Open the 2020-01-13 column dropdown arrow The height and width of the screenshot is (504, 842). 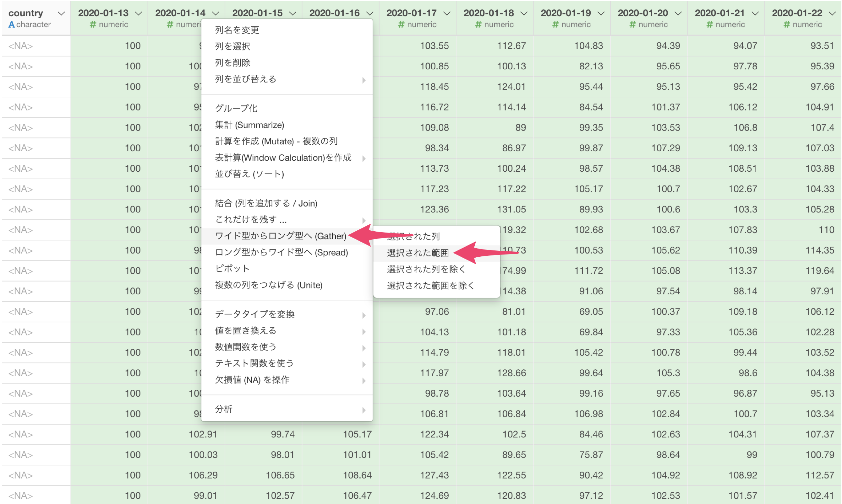pos(138,13)
